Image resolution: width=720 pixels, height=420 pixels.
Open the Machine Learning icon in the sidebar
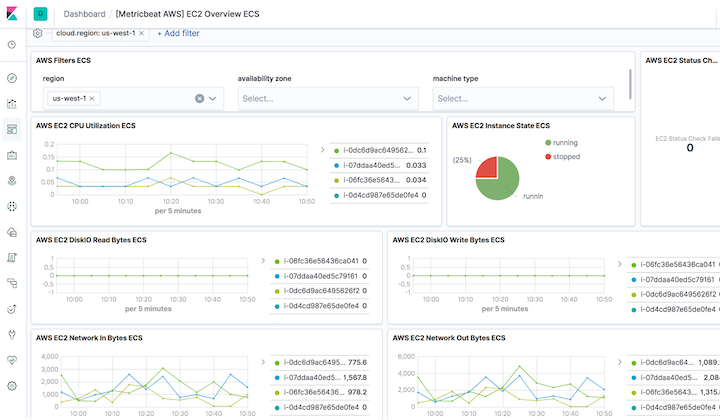click(12, 207)
